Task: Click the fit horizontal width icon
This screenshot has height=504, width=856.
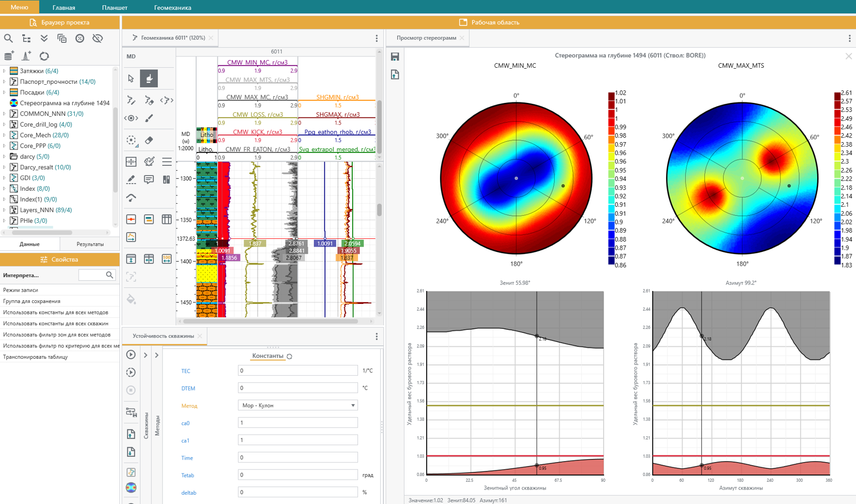Action: tap(149, 259)
